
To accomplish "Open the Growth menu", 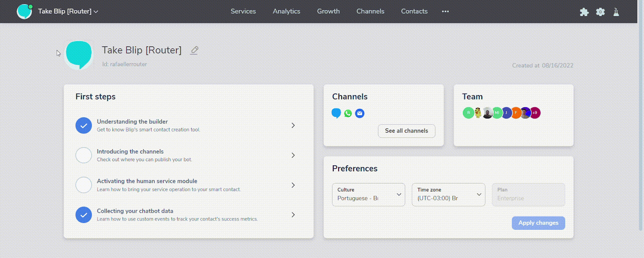I will 328,11.
